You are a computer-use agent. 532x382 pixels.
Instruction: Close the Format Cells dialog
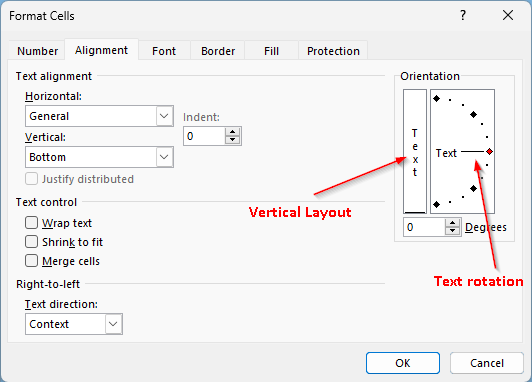pyautogui.click(x=508, y=15)
